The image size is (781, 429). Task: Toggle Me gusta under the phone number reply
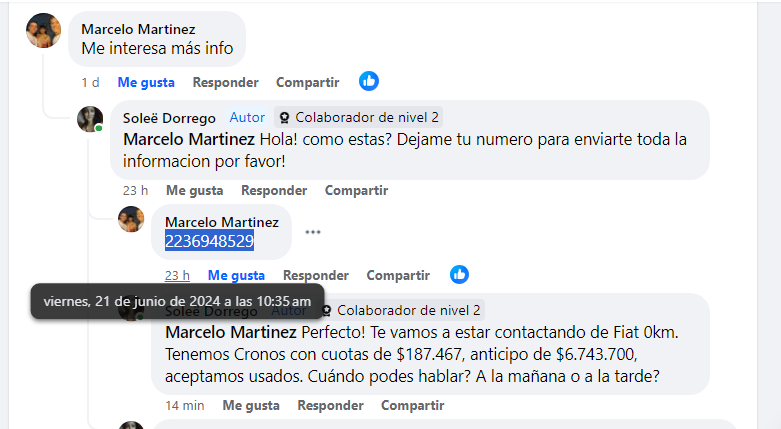tap(236, 275)
